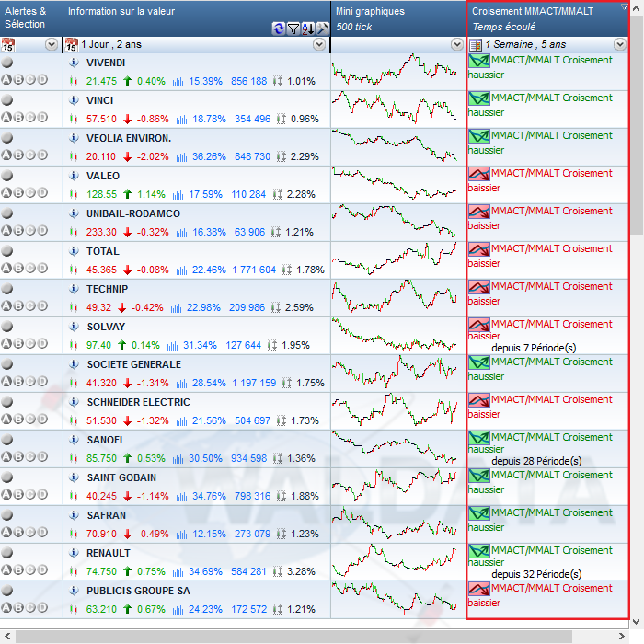
Task: Open the 1 Semaine, 5 ans dropdown
Action: (620, 44)
